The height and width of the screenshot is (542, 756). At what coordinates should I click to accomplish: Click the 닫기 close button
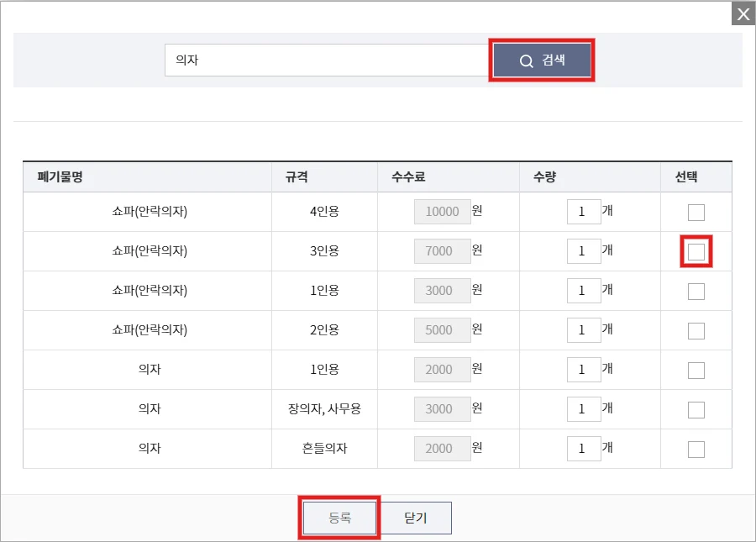(x=416, y=518)
